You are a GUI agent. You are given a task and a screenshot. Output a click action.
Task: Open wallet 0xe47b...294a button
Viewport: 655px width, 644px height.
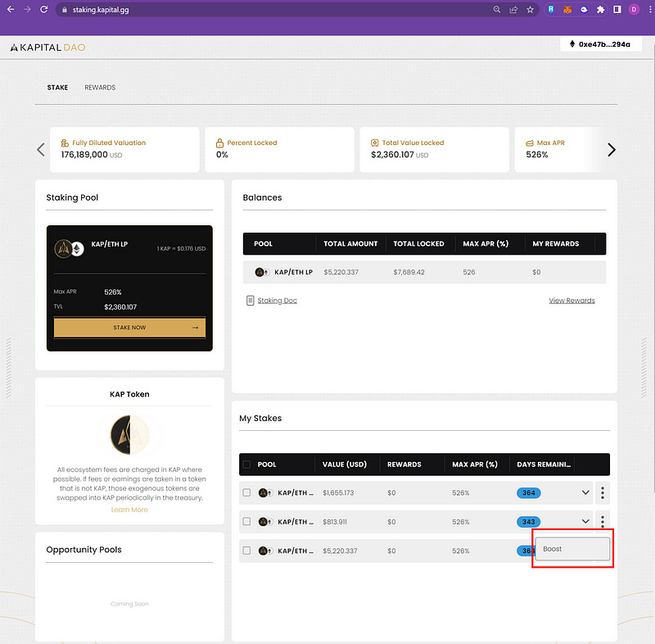click(601, 44)
